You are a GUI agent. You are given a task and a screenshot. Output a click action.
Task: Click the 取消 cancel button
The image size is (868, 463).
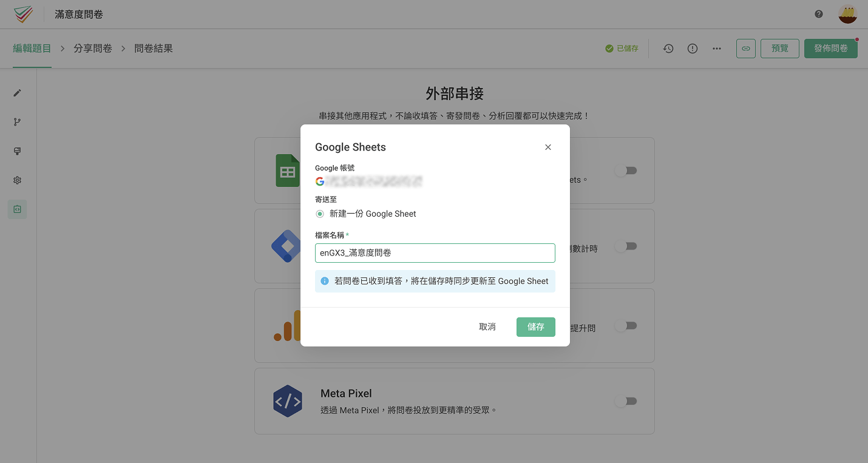(x=487, y=326)
